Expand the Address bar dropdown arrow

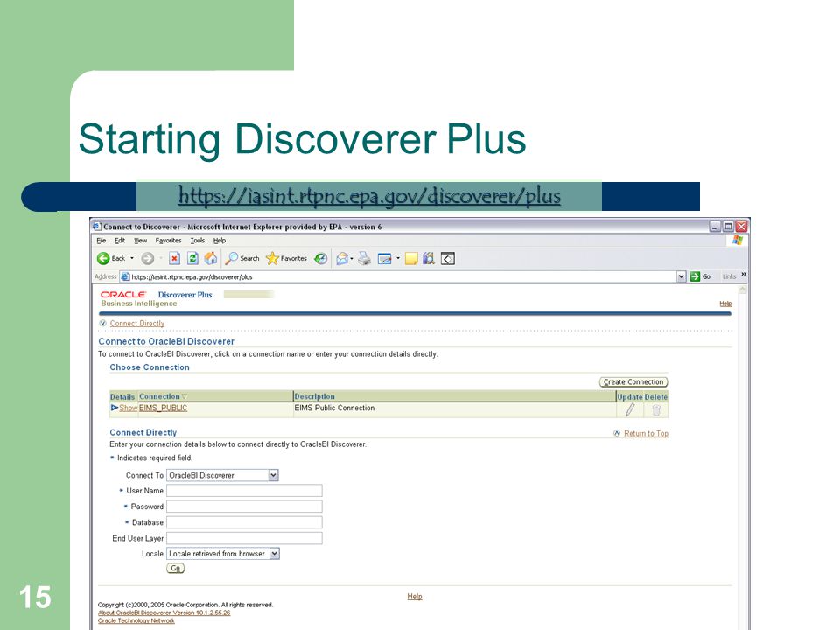point(681,276)
